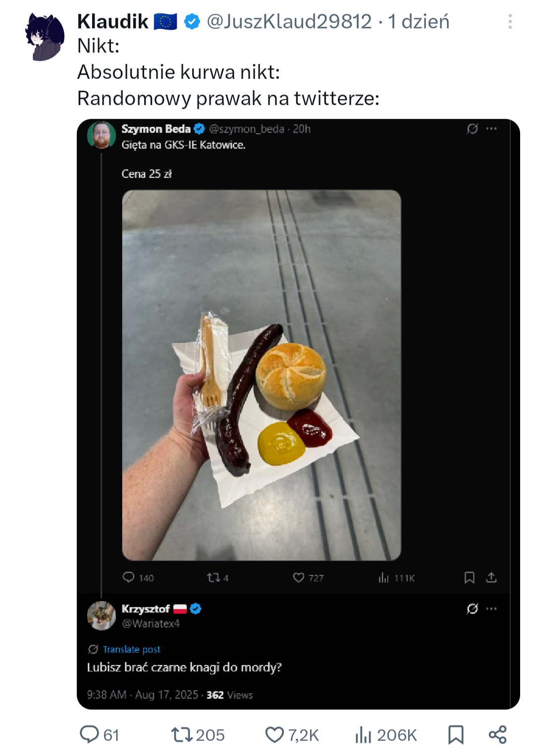The image size is (535, 756).
Task: Click Klaudik's display name
Action: point(113,21)
